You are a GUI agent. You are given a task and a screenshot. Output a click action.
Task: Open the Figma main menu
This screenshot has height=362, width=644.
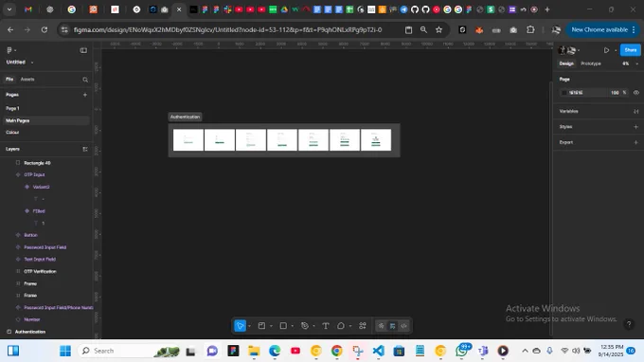pyautogui.click(x=11, y=50)
